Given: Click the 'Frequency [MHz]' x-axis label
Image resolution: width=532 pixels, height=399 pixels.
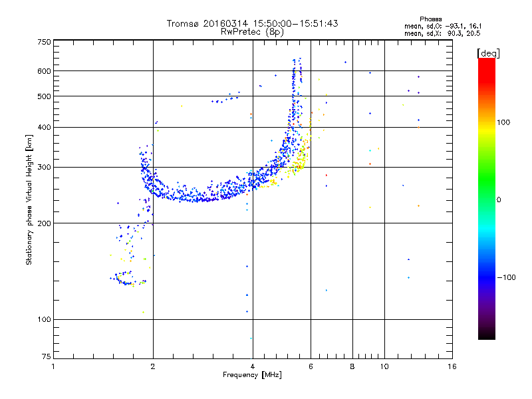Looking at the screenshot, I should point(252,375).
